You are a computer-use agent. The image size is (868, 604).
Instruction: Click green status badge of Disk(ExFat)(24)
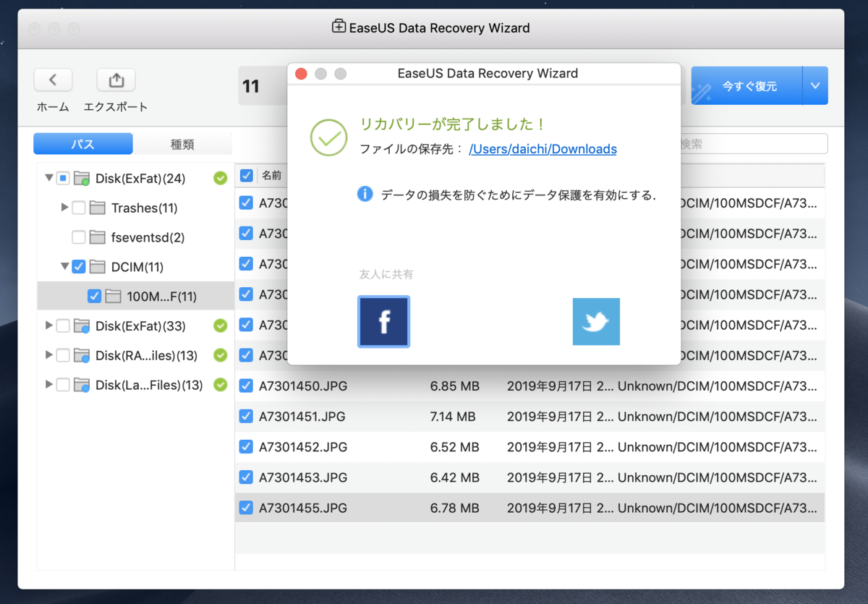tap(221, 178)
